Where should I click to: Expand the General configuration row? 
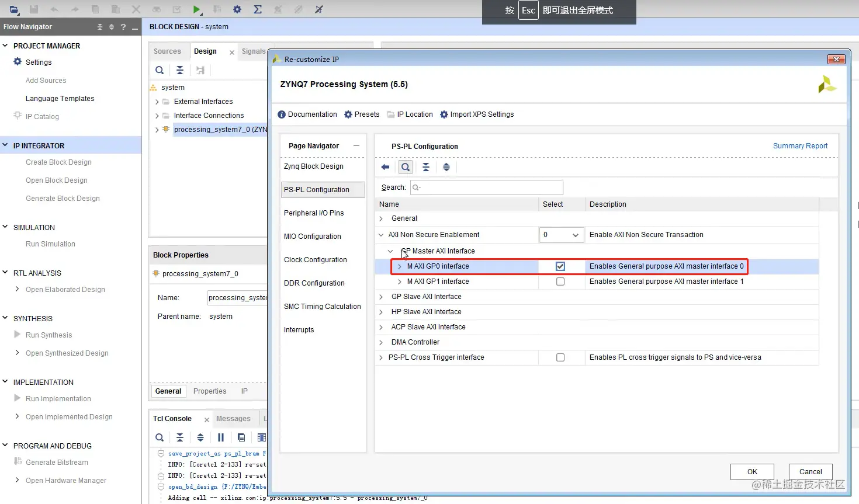381,218
